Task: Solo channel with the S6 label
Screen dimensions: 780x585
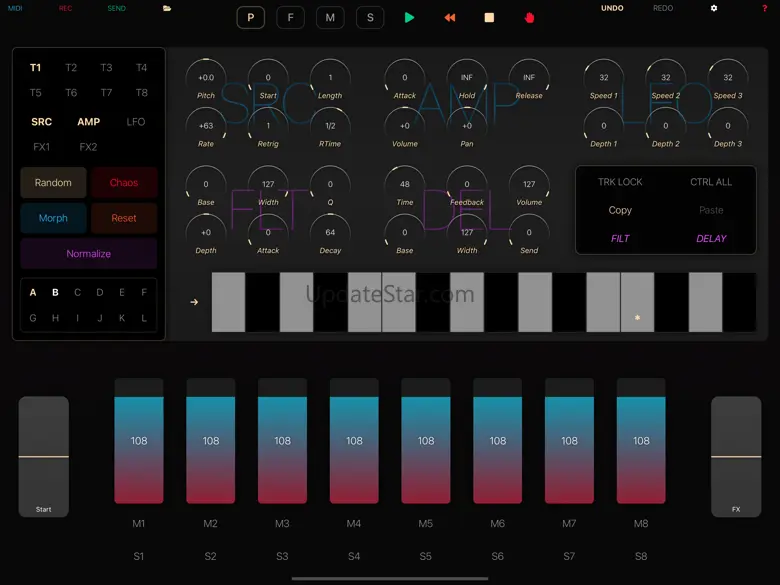Action: coord(497,556)
